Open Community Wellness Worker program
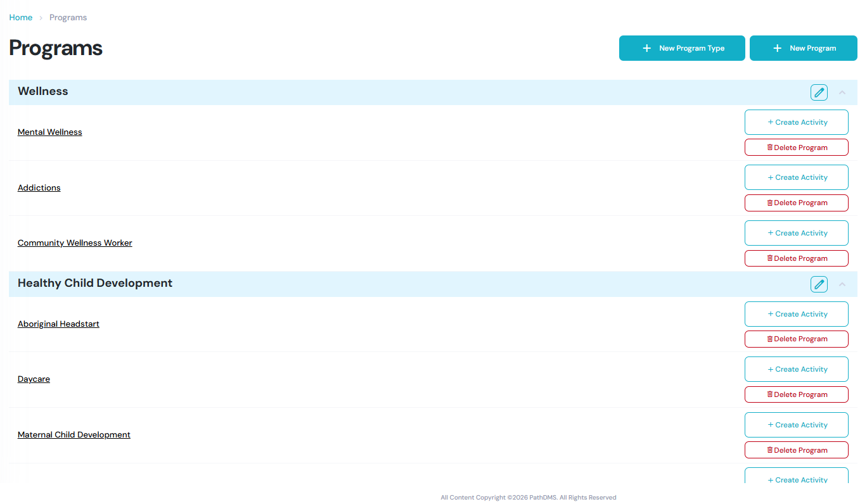The height and width of the screenshot is (504, 860). (x=75, y=243)
